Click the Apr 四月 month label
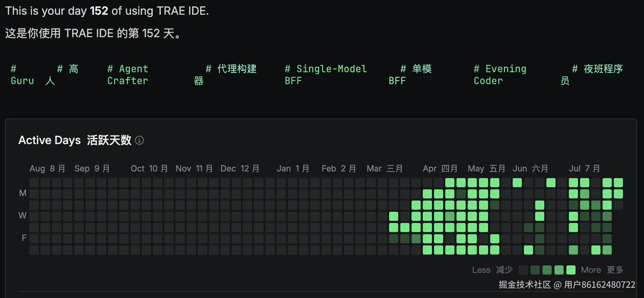This screenshot has width=644, height=298. 440,169
